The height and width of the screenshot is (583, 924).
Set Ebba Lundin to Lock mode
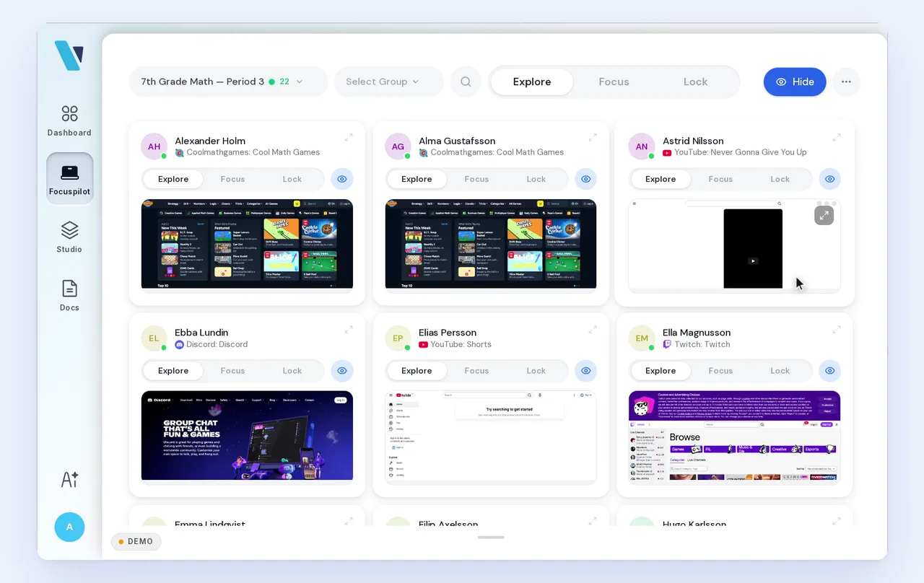[x=292, y=371]
